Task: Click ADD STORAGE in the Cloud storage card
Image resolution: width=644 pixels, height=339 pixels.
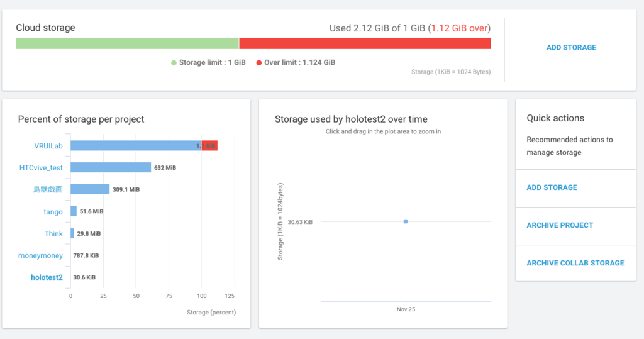Action: tap(571, 48)
